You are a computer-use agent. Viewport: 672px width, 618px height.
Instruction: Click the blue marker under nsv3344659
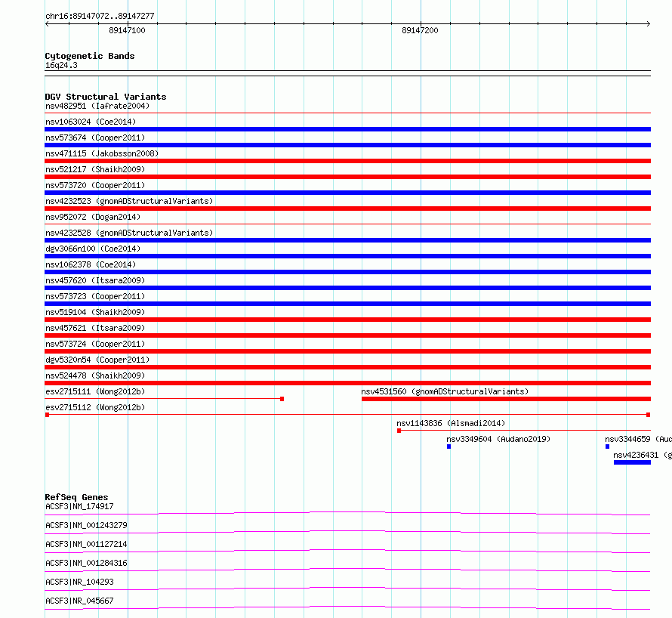pyautogui.click(x=607, y=447)
